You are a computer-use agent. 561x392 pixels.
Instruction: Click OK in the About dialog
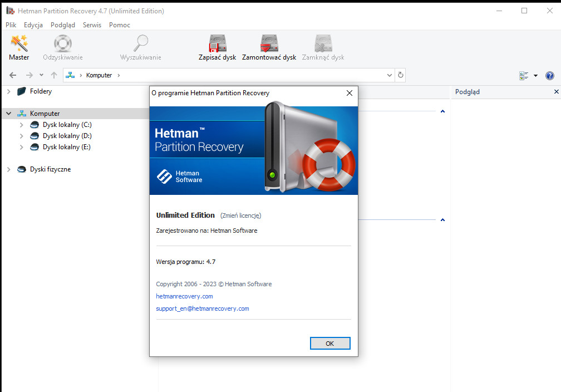point(330,344)
